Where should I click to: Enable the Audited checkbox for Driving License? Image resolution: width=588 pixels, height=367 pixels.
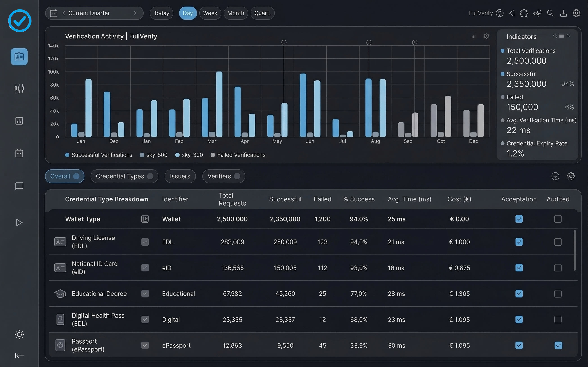[558, 242]
